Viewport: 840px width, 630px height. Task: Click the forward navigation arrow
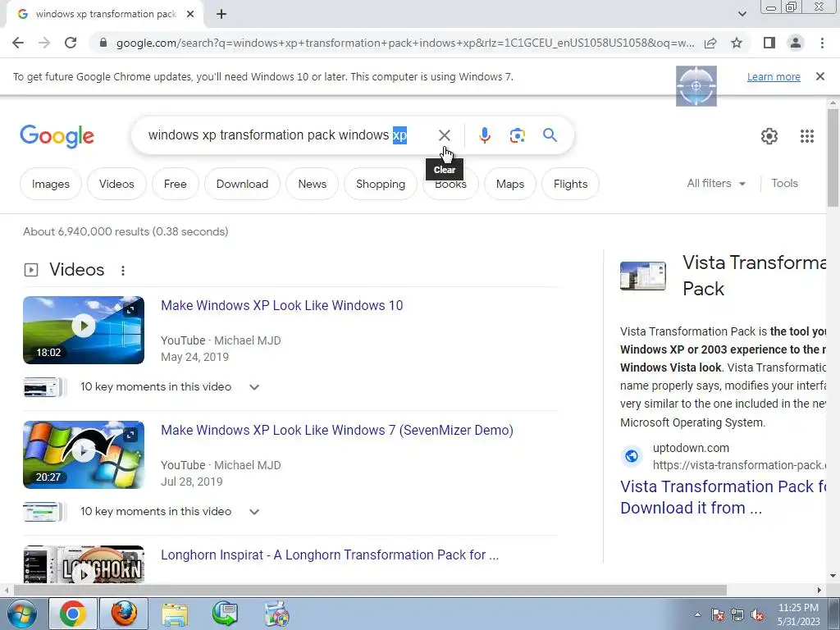44,43
